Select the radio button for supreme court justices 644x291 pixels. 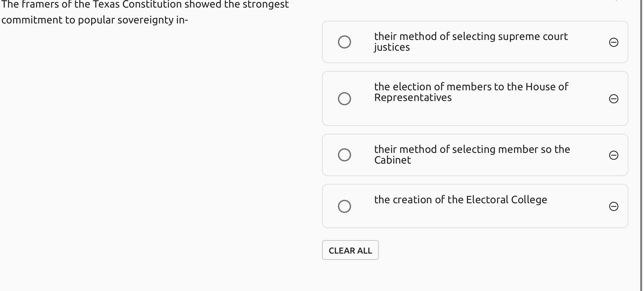[x=344, y=42]
